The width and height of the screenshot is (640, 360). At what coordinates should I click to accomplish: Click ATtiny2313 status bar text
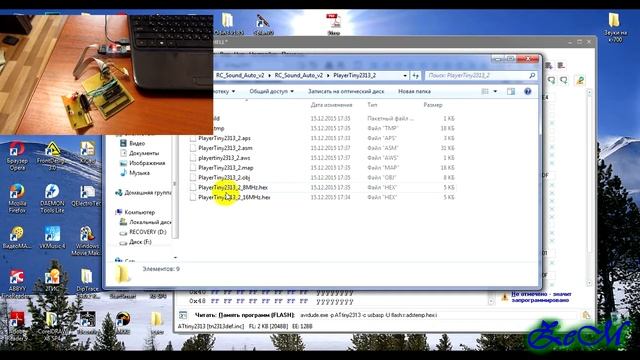210,327
